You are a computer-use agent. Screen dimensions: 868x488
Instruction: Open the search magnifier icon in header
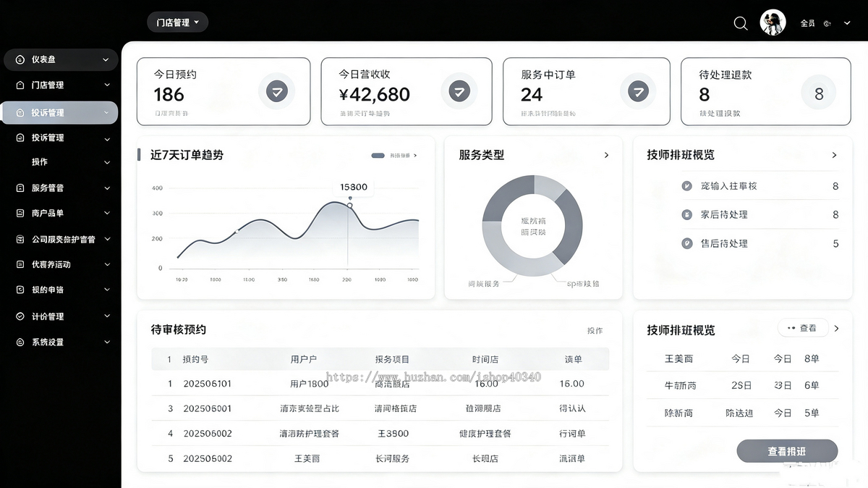(x=741, y=23)
